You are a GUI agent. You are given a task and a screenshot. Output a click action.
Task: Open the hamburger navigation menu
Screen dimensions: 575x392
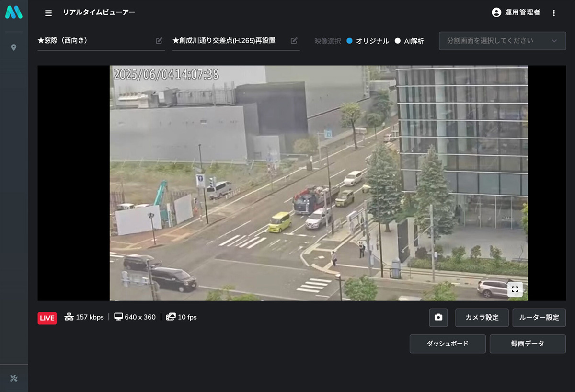coord(48,13)
